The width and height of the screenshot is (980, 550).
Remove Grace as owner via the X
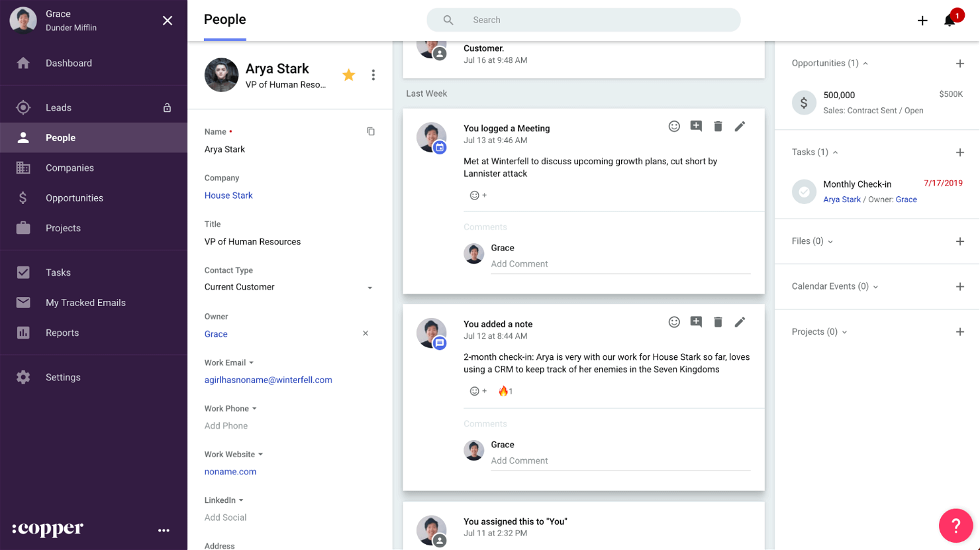(x=365, y=333)
